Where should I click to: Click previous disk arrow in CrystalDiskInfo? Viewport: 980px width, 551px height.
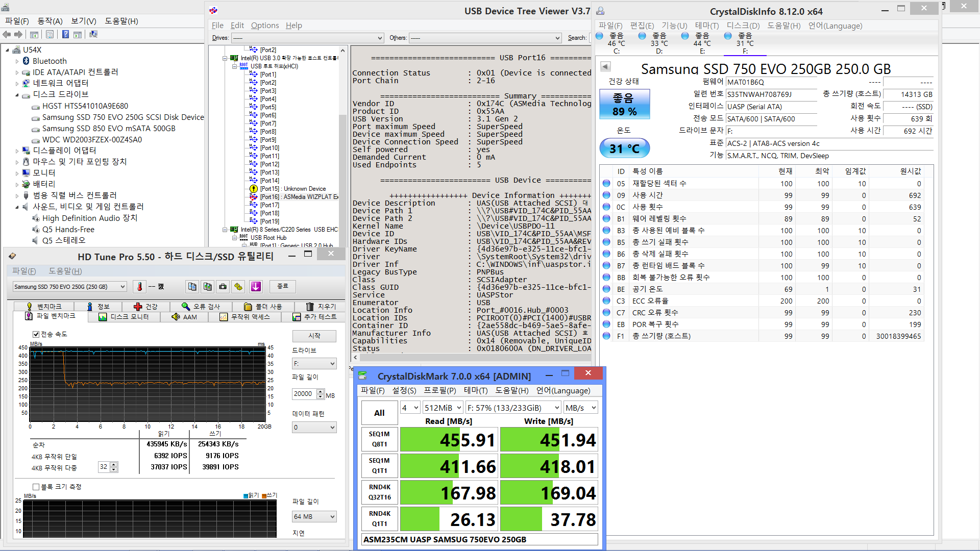605,66
